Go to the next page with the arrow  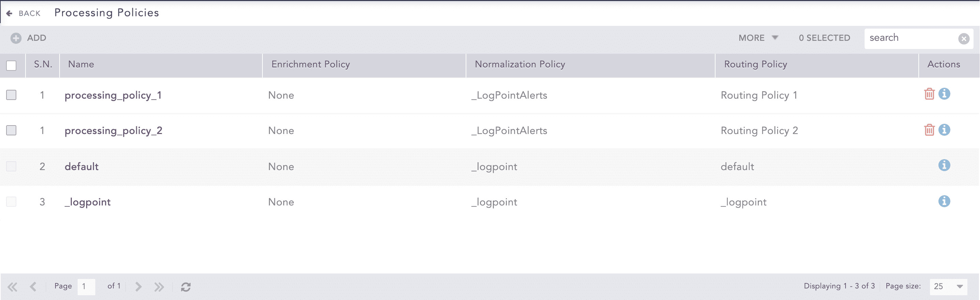pos(138,287)
